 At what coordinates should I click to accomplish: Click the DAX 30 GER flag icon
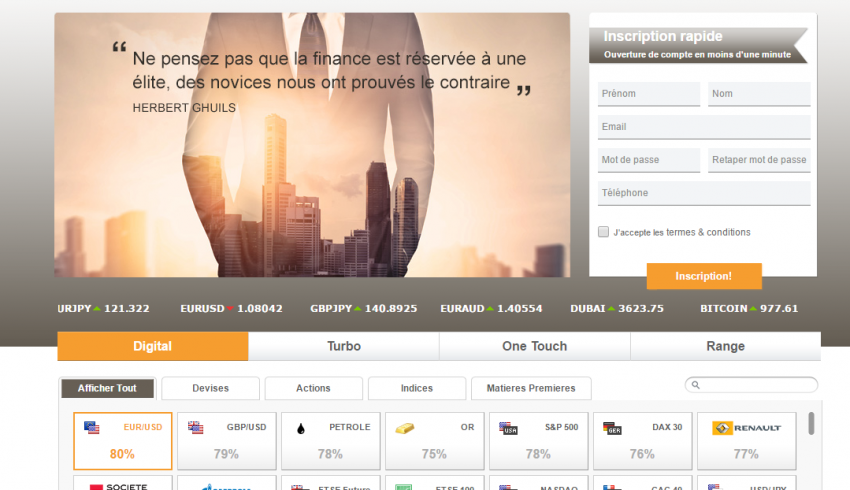(x=613, y=428)
